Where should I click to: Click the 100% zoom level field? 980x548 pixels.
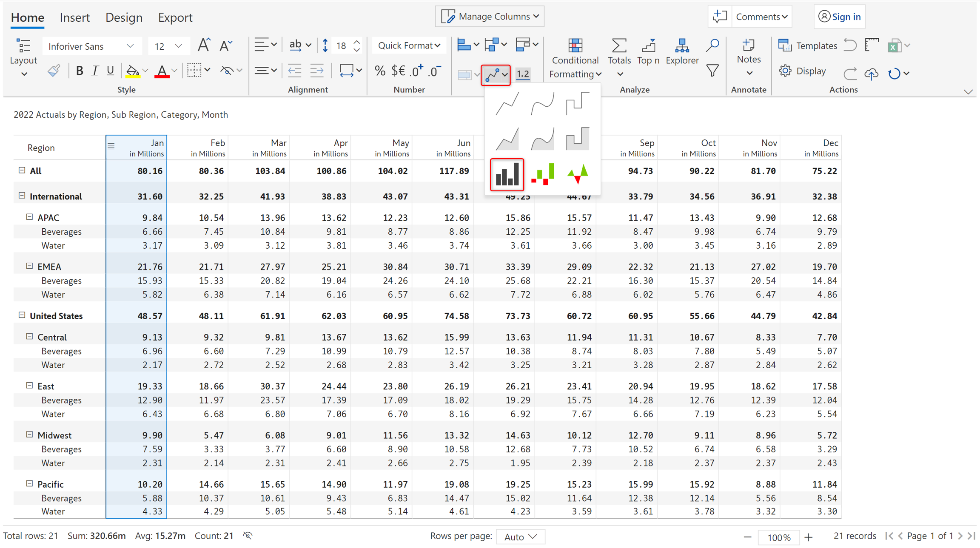[x=778, y=537]
